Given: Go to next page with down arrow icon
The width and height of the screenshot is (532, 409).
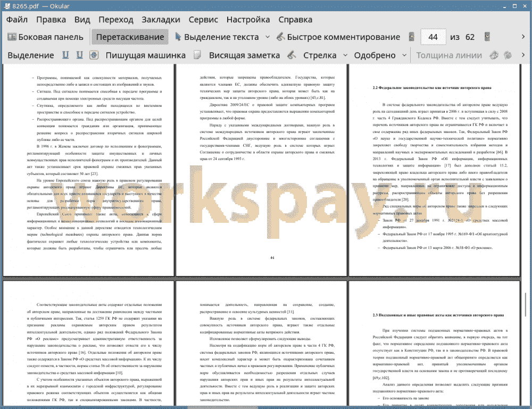Looking at the screenshot, I should click(x=487, y=37).
